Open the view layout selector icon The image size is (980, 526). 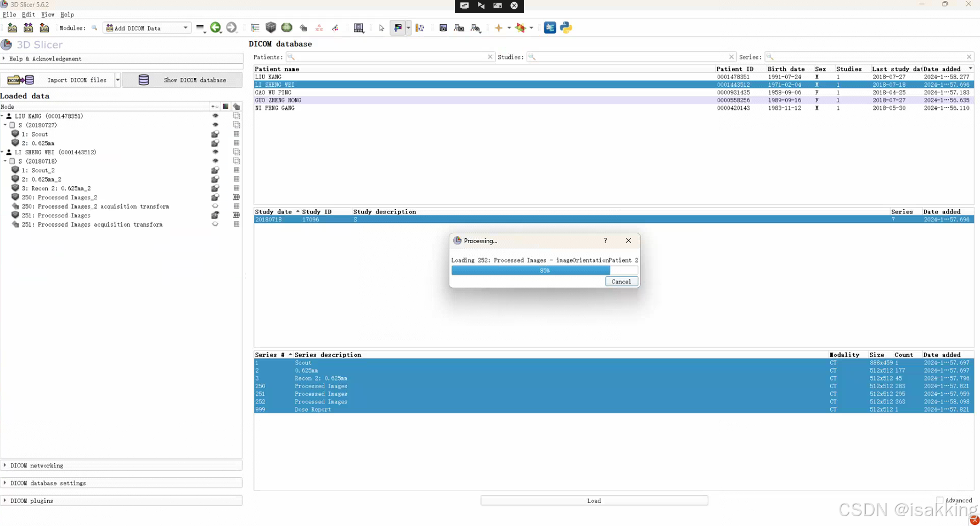click(359, 28)
